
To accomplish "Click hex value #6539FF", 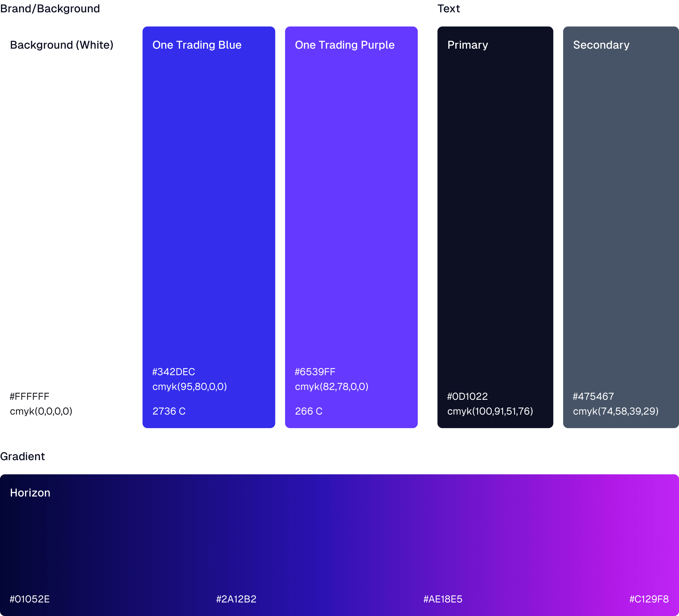I will pyautogui.click(x=315, y=372).
